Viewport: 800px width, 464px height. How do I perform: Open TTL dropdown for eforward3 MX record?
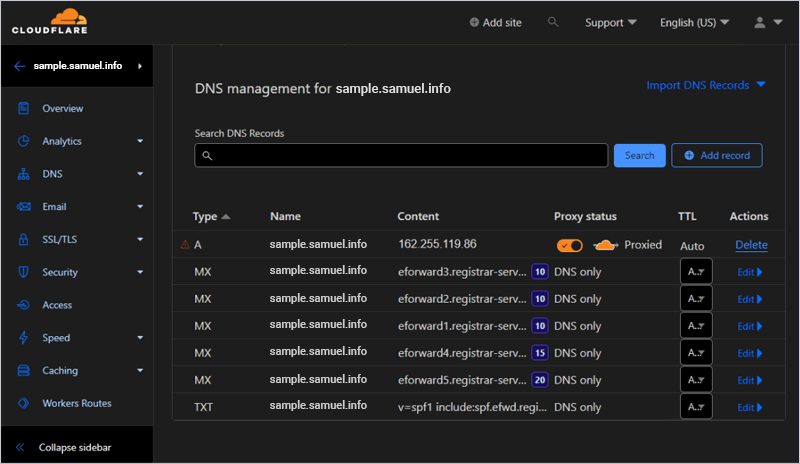pos(696,272)
